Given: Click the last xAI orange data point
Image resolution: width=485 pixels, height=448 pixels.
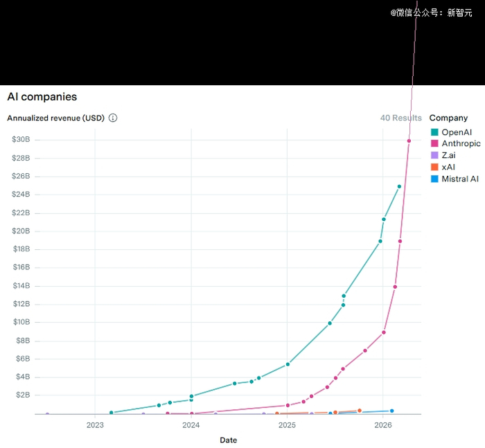Looking at the screenshot, I should click(360, 411).
